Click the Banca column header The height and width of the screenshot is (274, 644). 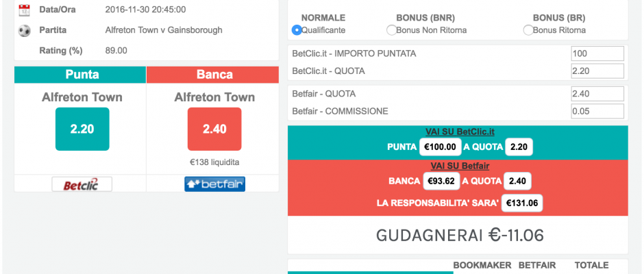coord(213,75)
